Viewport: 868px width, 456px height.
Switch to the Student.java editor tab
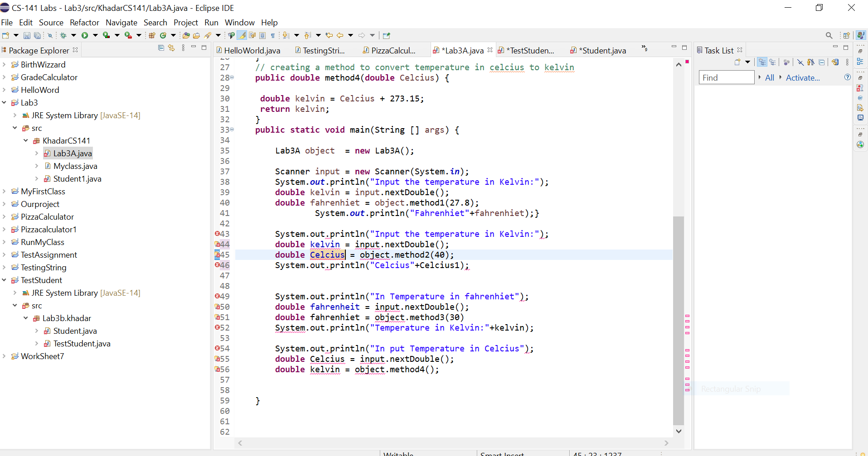click(603, 50)
